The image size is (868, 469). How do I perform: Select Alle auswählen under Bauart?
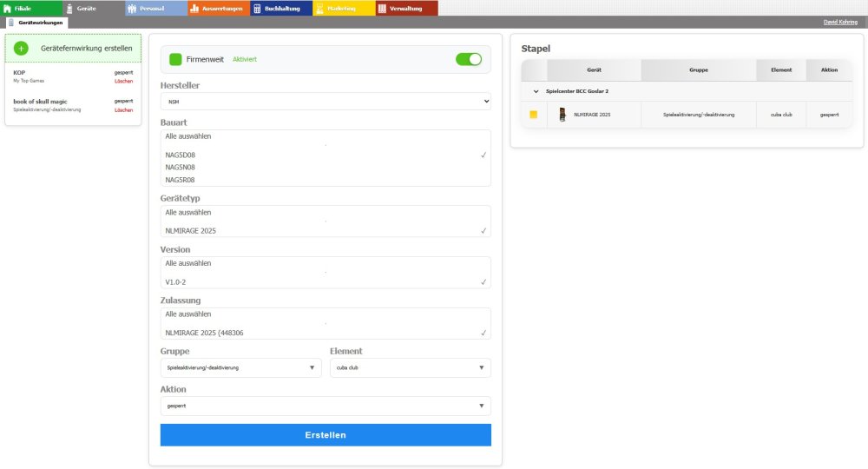(325, 136)
